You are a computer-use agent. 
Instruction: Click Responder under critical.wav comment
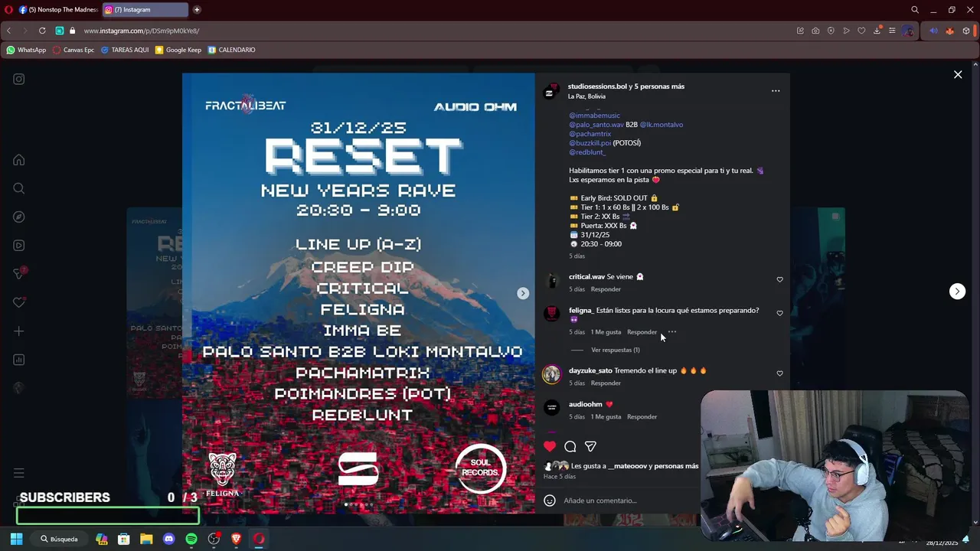coord(606,289)
